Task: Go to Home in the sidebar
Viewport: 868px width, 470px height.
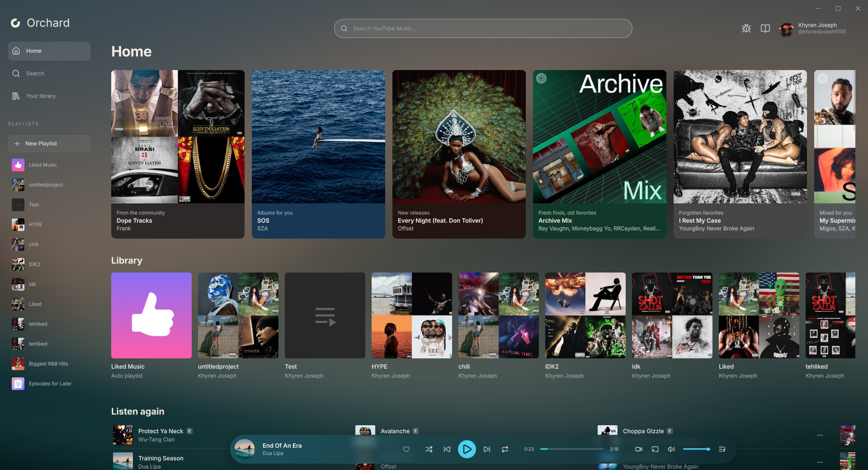Action: tap(49, 51)
